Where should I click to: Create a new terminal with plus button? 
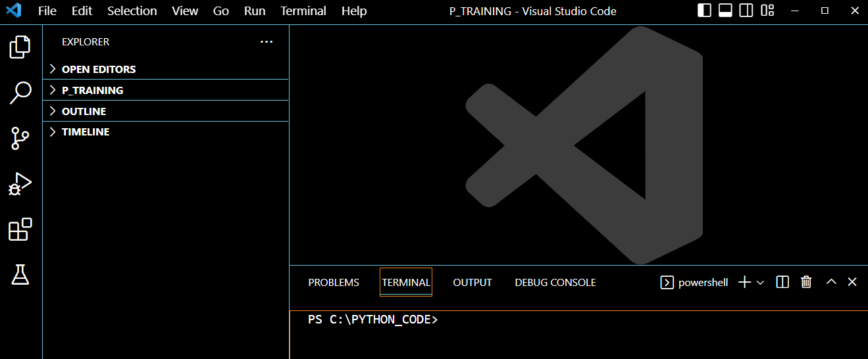(745, 282)
